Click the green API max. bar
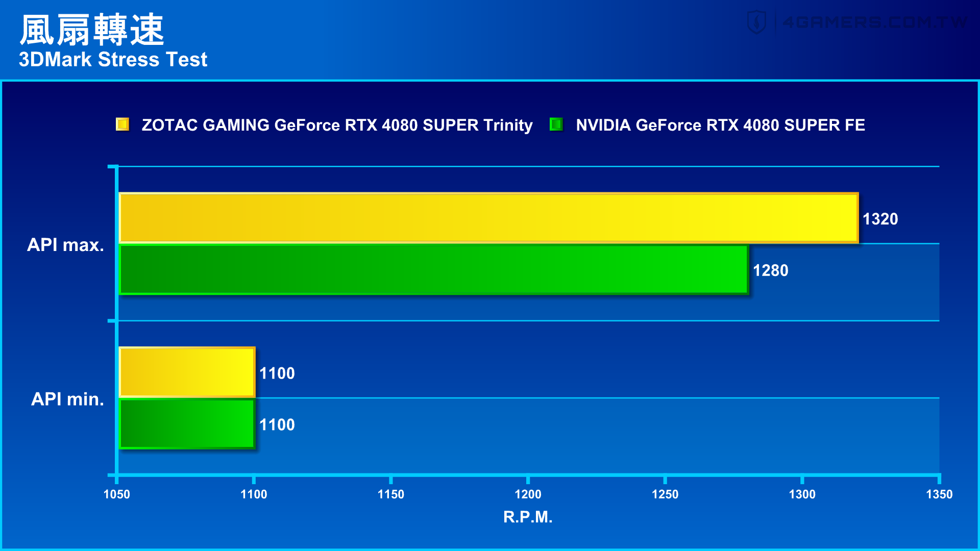The height and width of the screenshot is (551, 980). pos(434,269)
